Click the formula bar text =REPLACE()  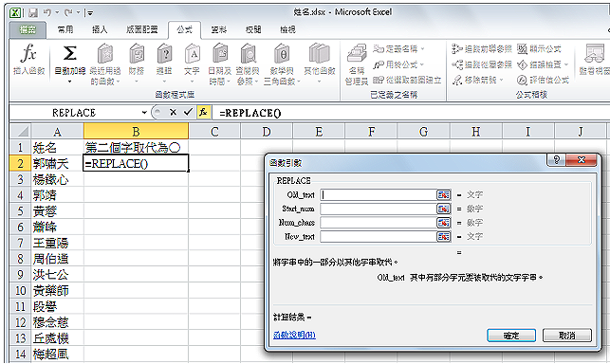click(250, 113)
